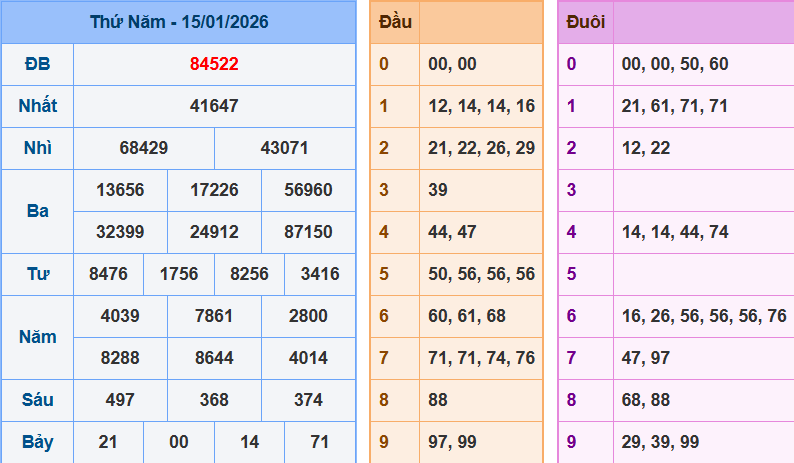The width and height of the screenshot is (794, 463).
Task: Click the Thứ Năm - 15/01/2026 date header
Action: (178, 21)
